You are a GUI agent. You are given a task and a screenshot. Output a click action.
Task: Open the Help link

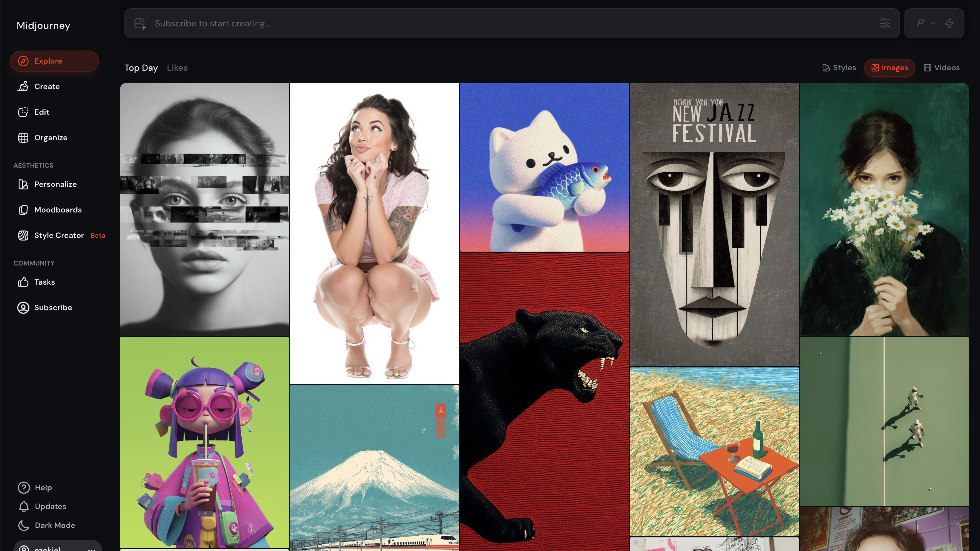pyautogui.click(x=43, y=487)
